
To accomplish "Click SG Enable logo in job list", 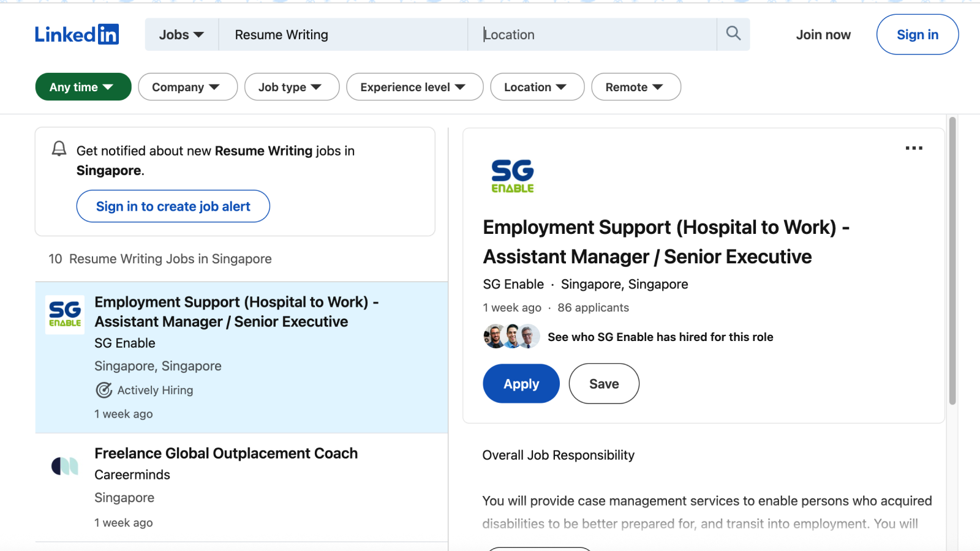I will coord(65,315).
